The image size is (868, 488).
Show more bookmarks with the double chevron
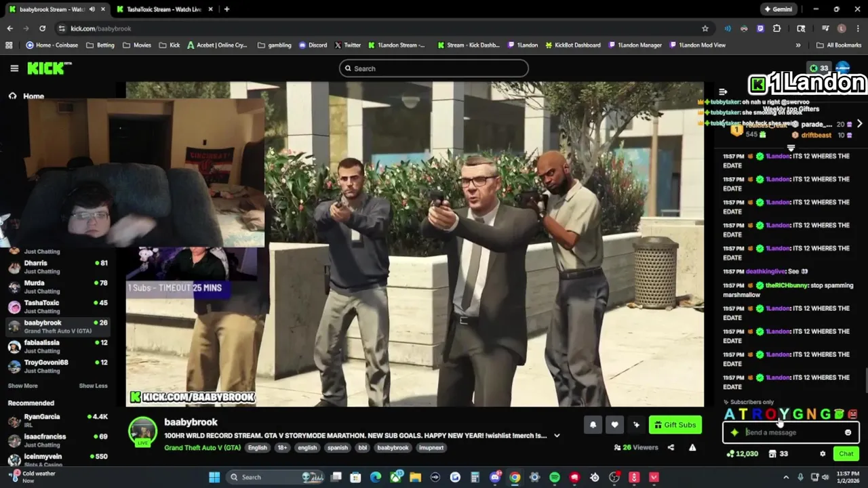(797, 45)
